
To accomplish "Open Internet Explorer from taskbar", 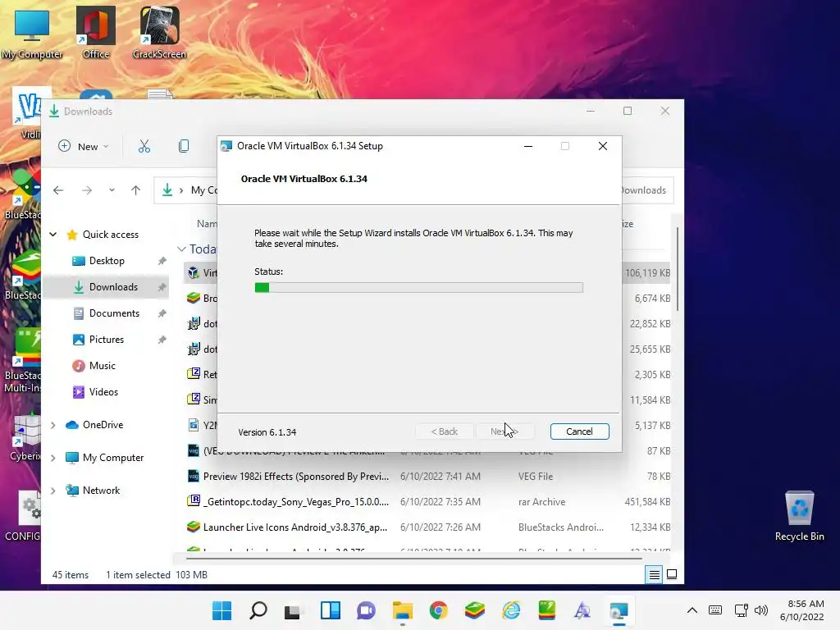I will point(511,610).
